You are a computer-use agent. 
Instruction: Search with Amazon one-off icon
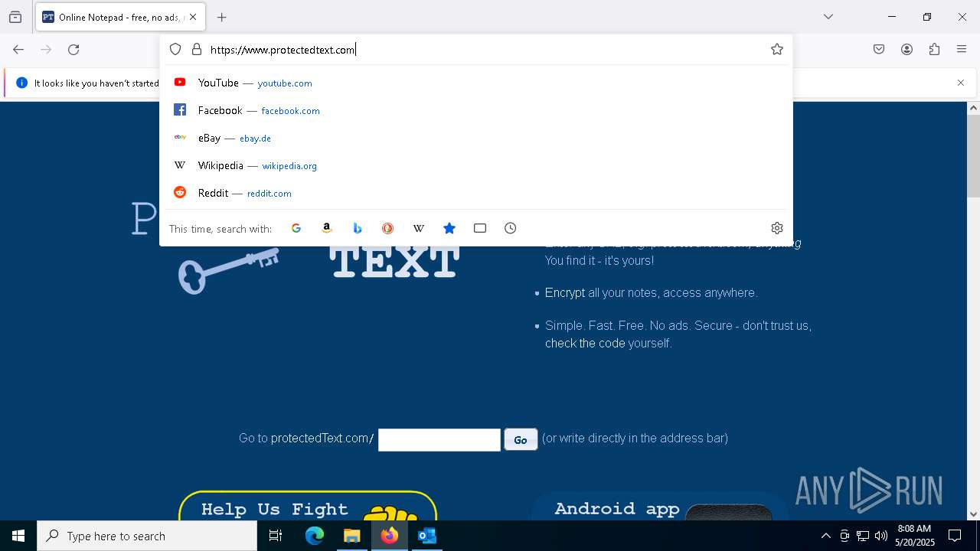327,228
